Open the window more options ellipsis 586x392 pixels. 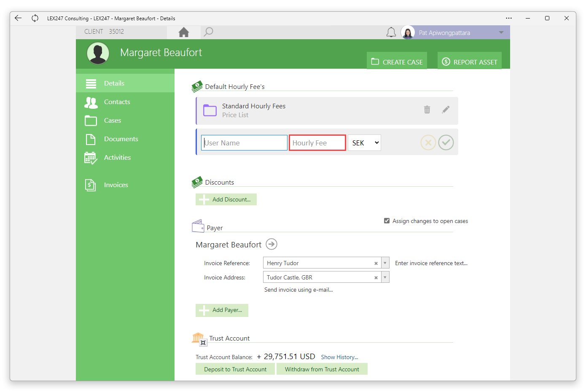click(509, 18)
